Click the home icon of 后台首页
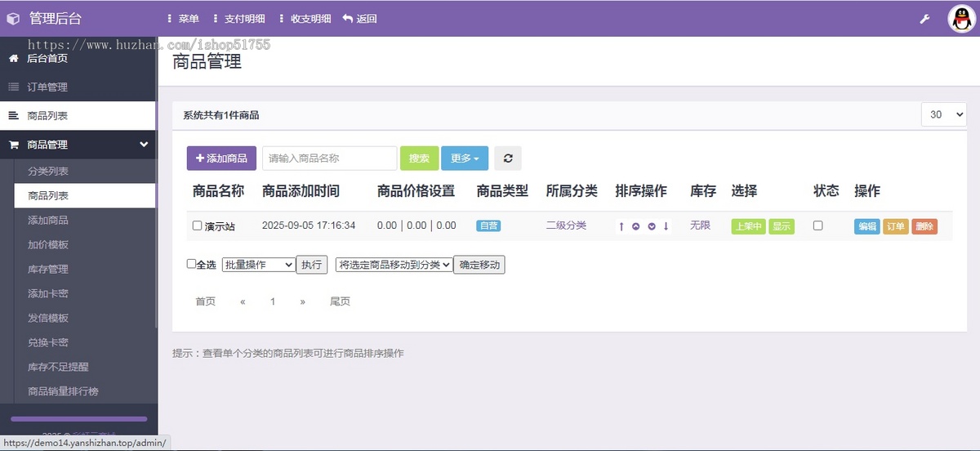 coord(13,59)
